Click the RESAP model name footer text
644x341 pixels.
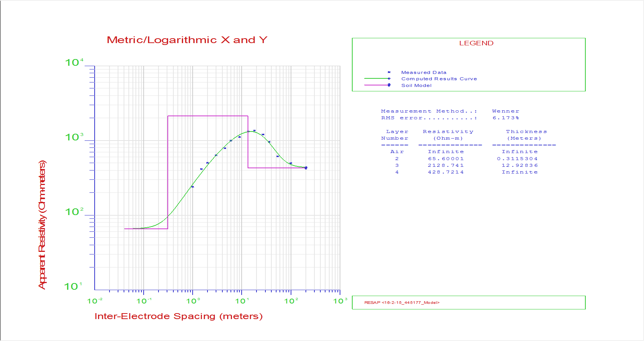402,302
